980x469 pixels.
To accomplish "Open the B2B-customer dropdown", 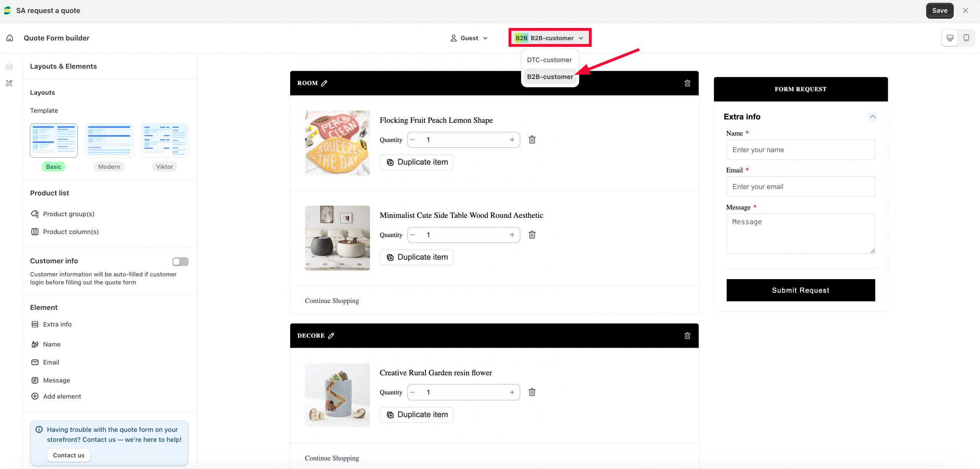I will (550, 38).
